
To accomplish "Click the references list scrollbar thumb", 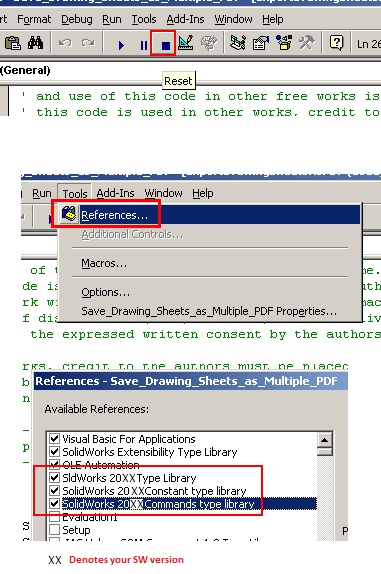I will pyautogui.click(x=325, y=451).
